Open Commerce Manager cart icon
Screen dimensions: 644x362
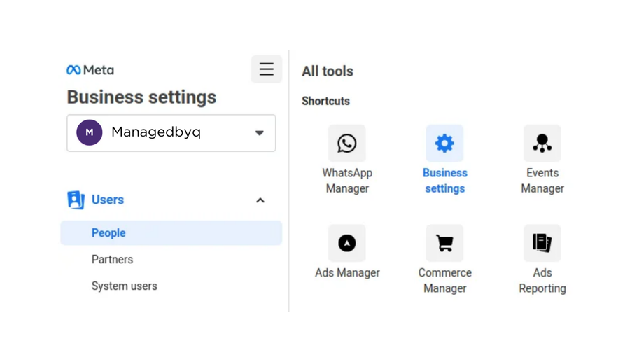pos(444,243)
